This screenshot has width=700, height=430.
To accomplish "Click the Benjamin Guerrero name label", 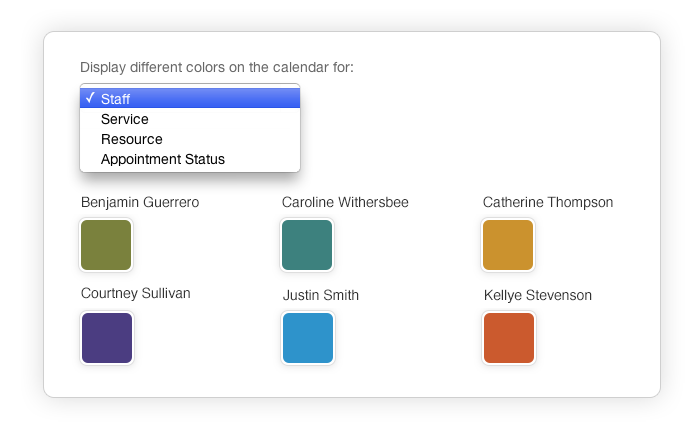I will (x=140, y=203).
